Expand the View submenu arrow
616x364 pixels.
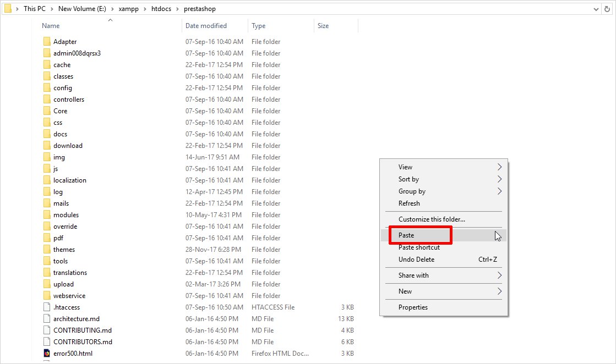pyautogui.click(x=499, y=167)
